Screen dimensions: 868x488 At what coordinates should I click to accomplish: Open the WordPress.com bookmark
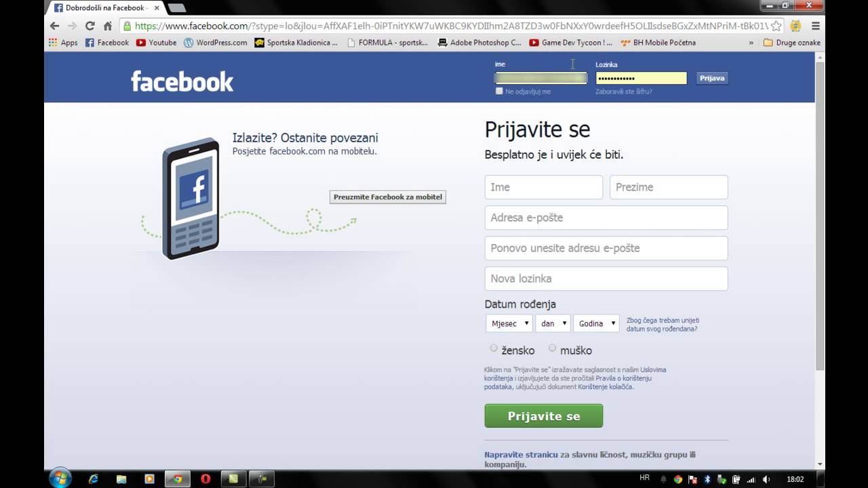coord(216,42)
